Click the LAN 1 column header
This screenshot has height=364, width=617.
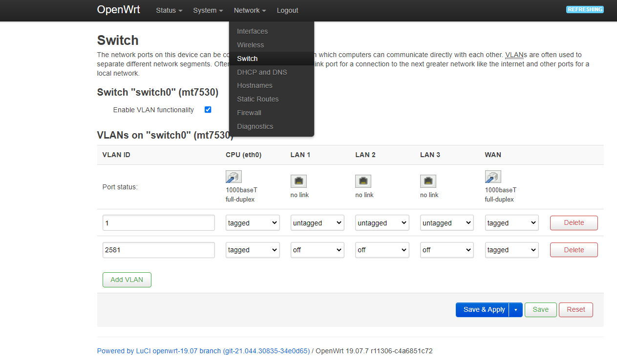[x=300, y=155]
